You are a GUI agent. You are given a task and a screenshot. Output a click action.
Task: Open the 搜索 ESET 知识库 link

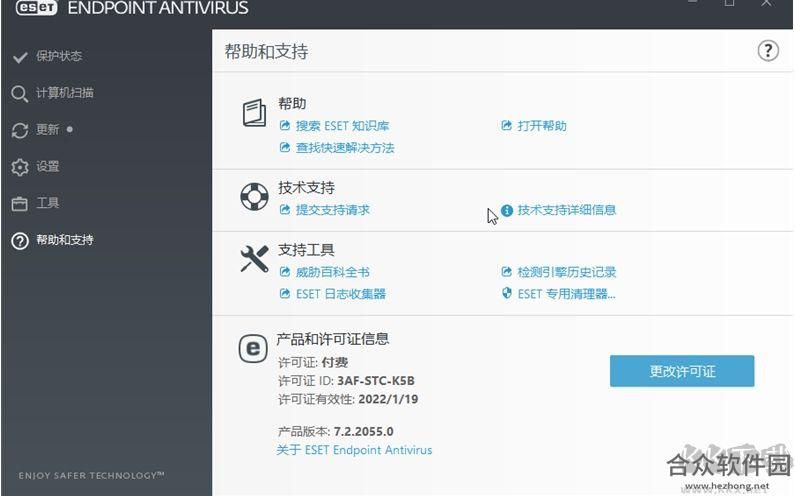pos(342,126)
